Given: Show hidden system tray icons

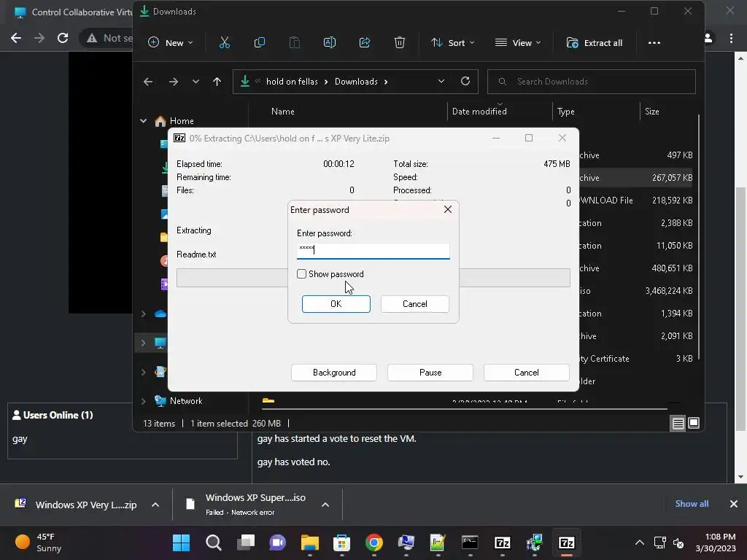Looking at the screenshot, I should 640,542.
